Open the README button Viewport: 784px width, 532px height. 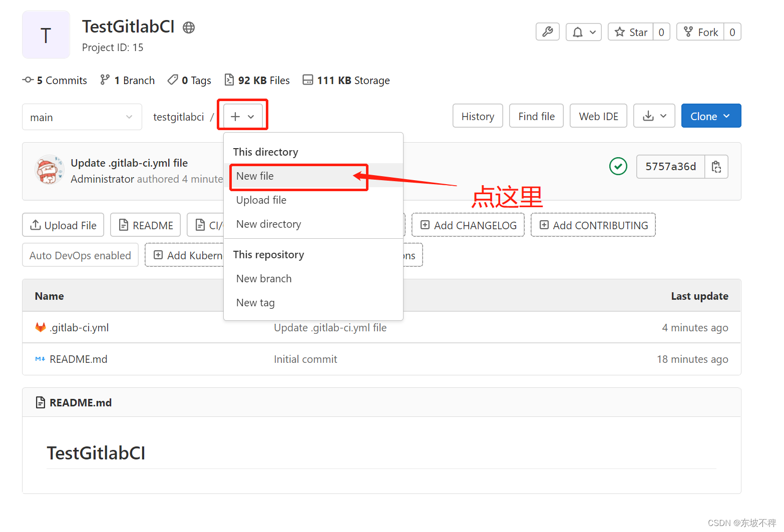pyautogui.click(x=145, y=225)
